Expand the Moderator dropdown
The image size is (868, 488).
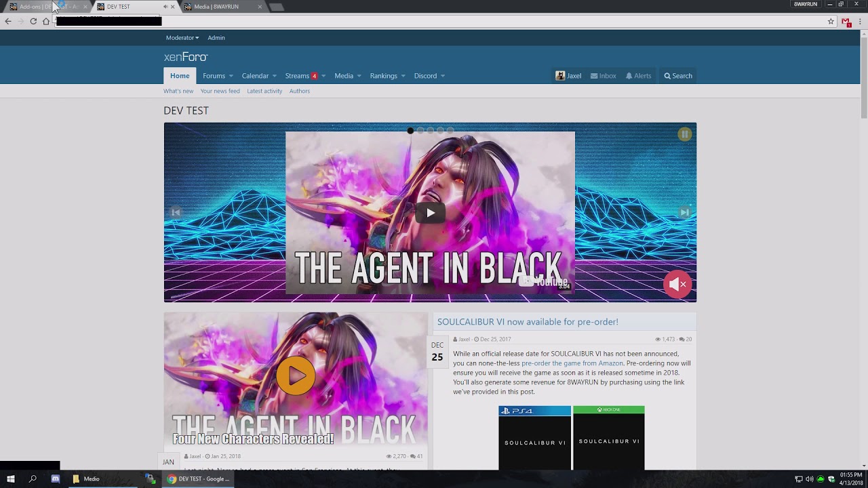coord(182,38)
